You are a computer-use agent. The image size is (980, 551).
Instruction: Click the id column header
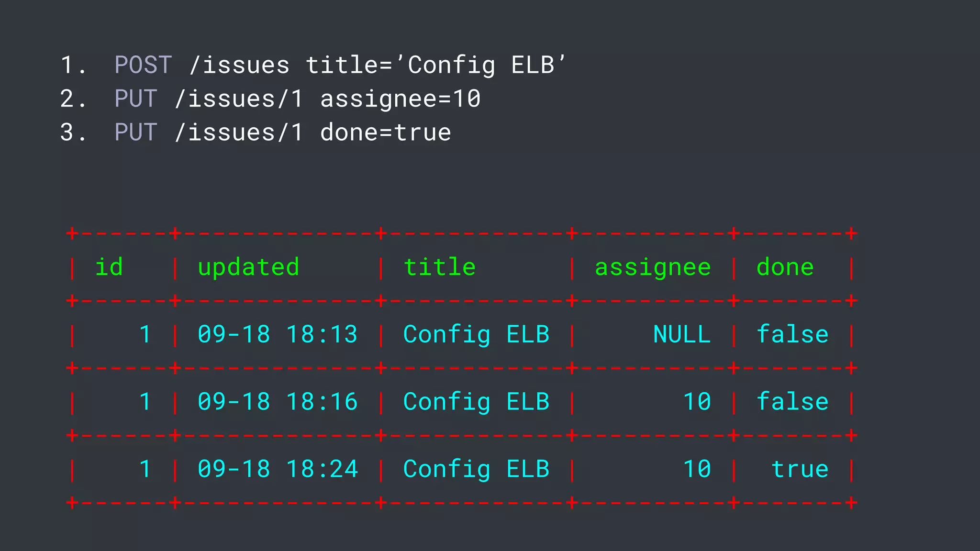tap(109, 266)
